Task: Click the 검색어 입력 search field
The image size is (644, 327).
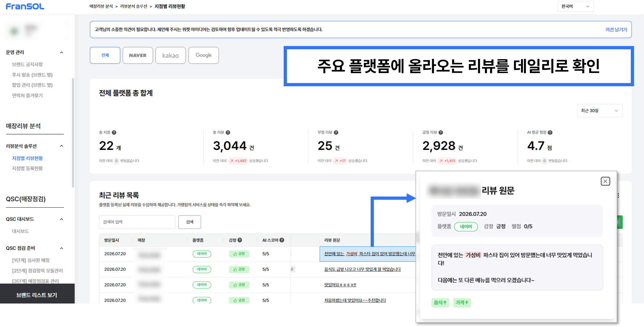Action: click(137, 222)
